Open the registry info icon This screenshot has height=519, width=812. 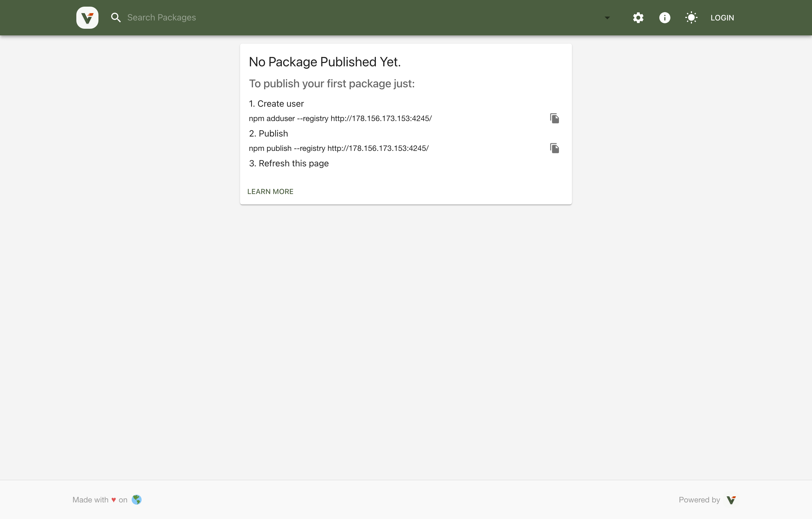665,17
